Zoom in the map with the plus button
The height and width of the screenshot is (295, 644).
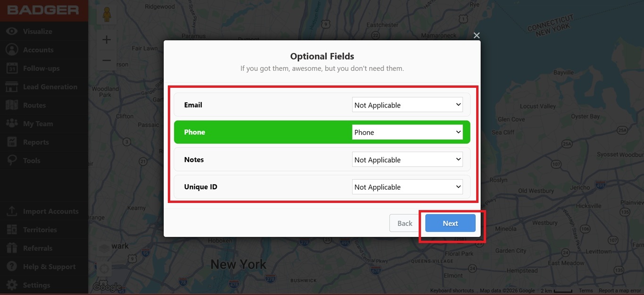[107, 40]
